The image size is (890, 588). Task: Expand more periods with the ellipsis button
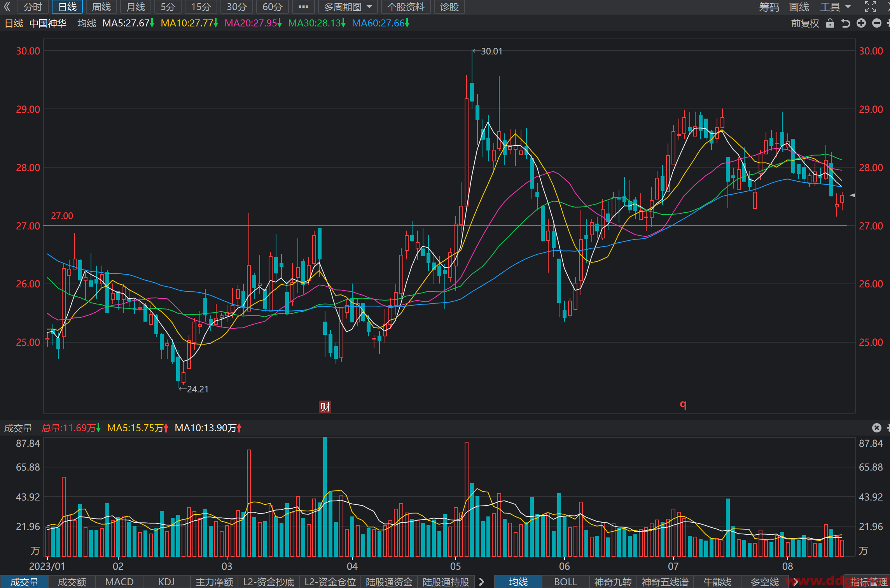click(303, 7)
